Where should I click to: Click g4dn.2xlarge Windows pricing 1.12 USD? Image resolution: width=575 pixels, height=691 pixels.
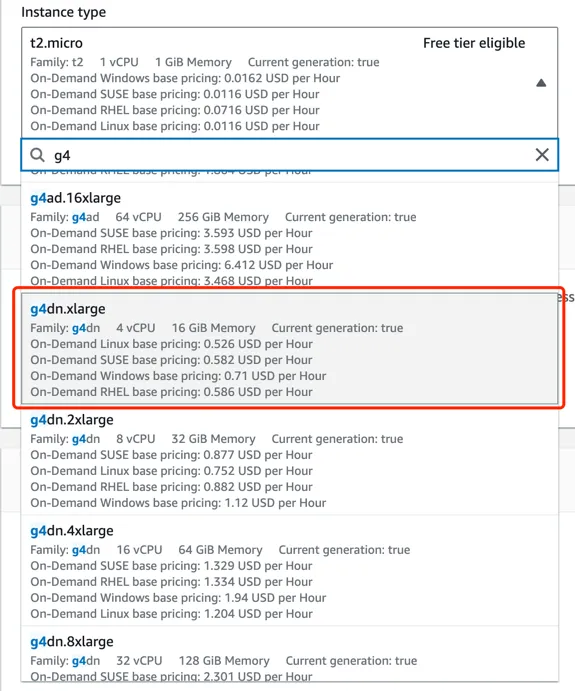(x=178, y=503)
